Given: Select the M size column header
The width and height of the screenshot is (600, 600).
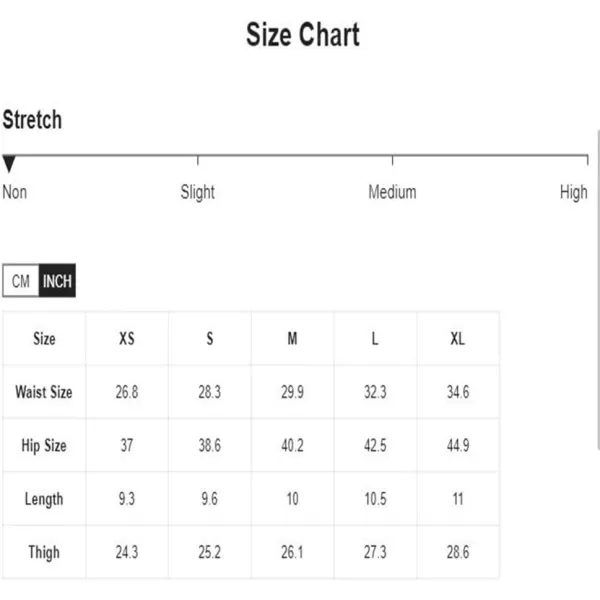Looking at the screenshot, I should coord(292,338).
